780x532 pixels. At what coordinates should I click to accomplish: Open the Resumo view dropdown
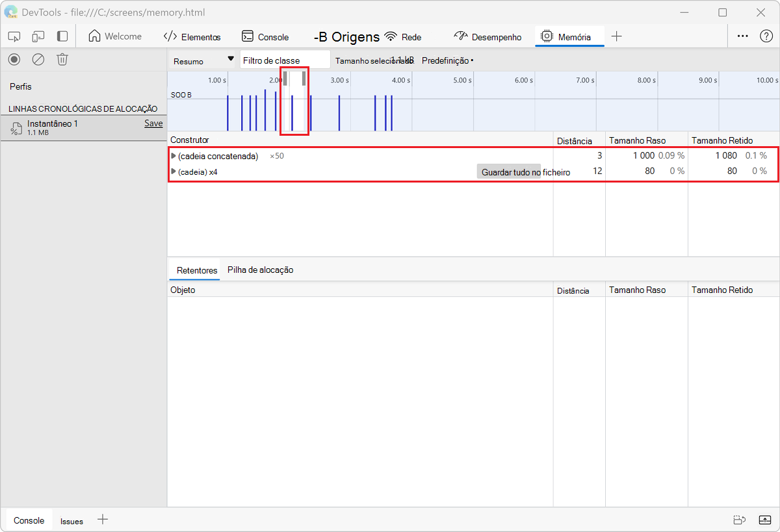click(x=203, y=60)
